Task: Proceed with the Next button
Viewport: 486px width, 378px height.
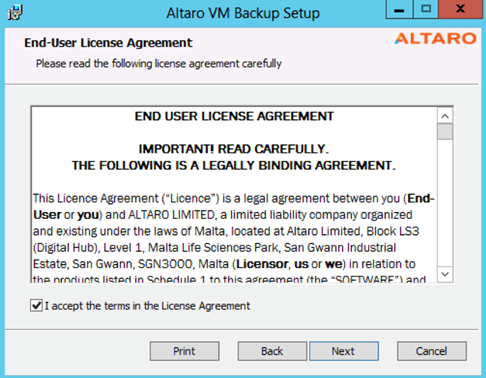Action: pyautogui.click(x=344, y=351)
